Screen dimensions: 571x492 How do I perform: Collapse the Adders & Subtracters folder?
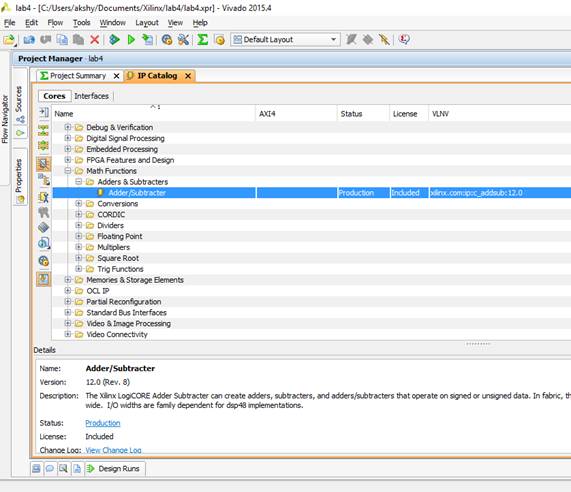click(x=78, y=182)
